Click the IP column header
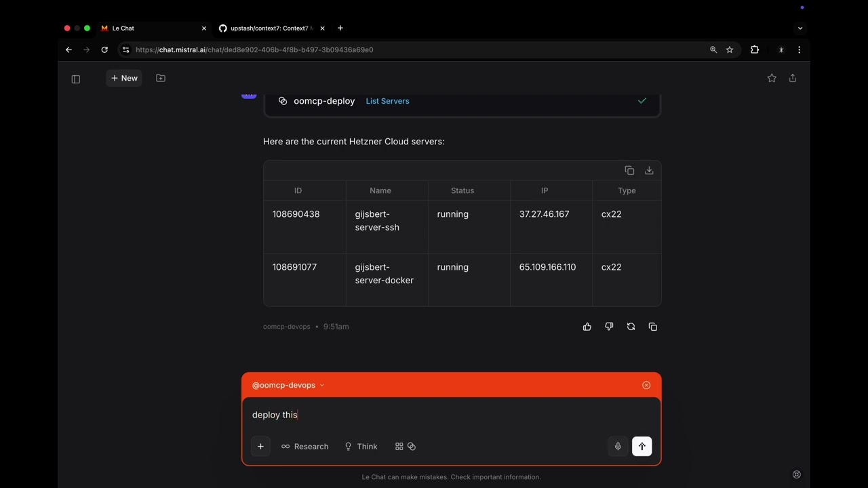868x488 pixels. click(x=545, y=190)
